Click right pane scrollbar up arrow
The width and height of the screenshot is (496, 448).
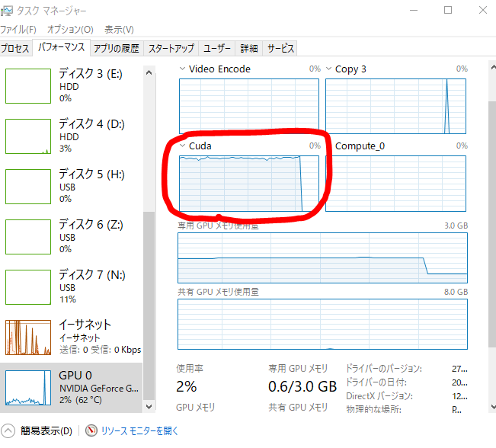coord(493,67)
